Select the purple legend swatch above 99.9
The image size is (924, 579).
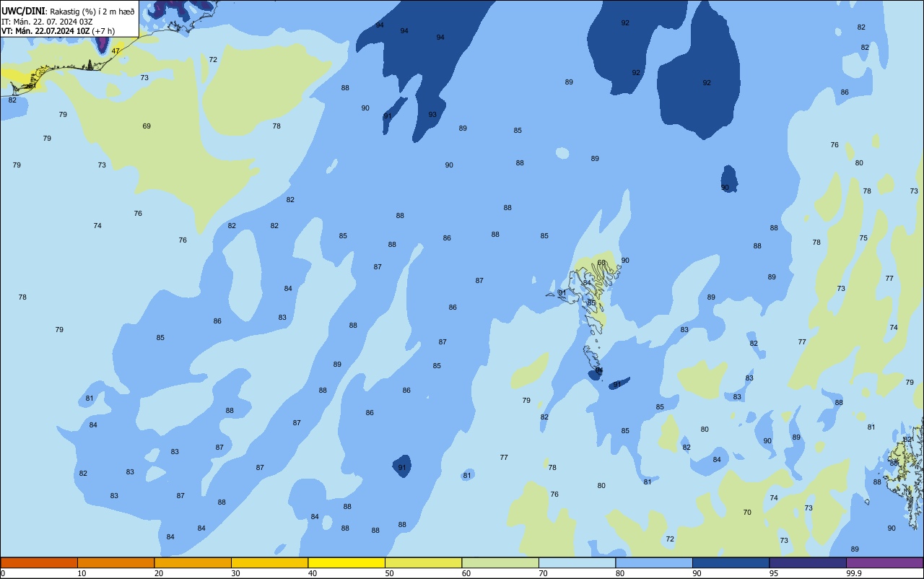884,562
